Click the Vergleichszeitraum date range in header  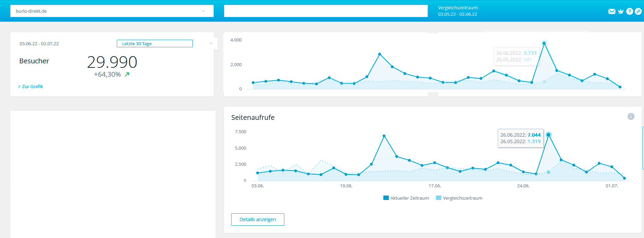pyautogui.click(x=458, y=14)
